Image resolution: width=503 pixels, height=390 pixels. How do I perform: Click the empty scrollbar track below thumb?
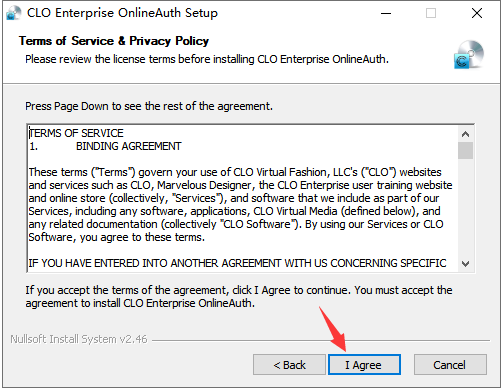[465, 207]
